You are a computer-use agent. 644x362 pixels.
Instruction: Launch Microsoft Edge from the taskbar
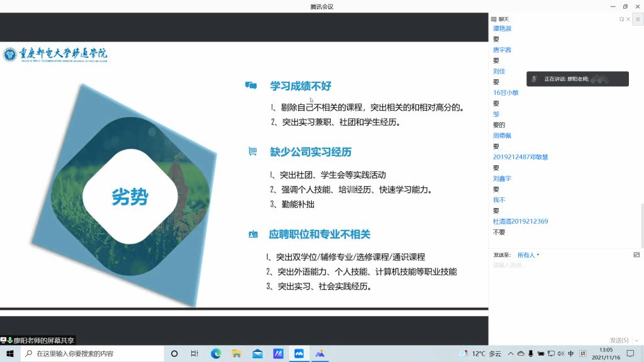coord(216,354)
